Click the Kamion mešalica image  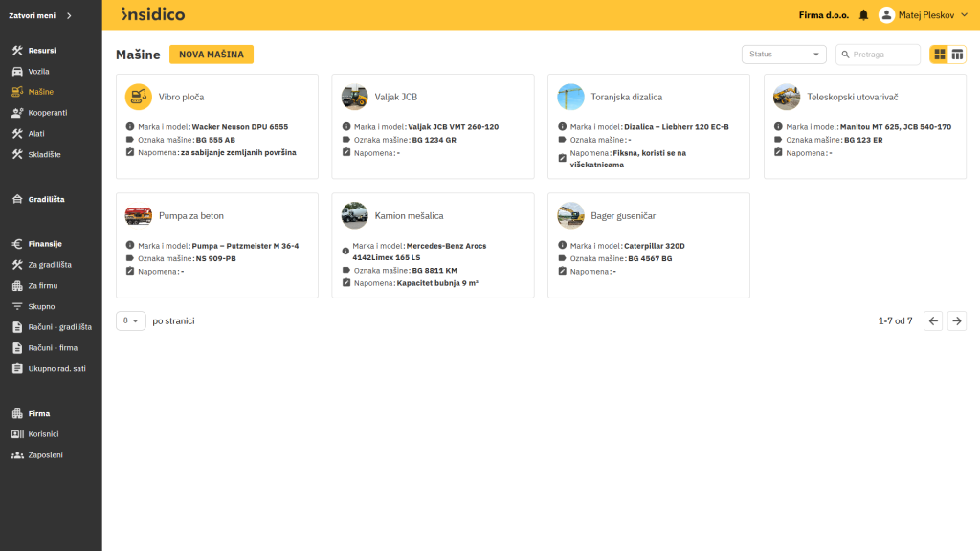(354, 215)
